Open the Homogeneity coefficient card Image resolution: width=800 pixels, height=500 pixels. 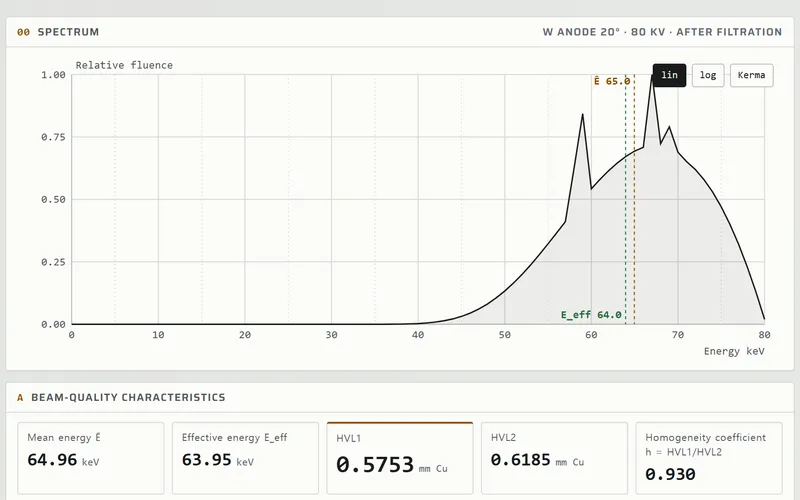pos(709,458)
